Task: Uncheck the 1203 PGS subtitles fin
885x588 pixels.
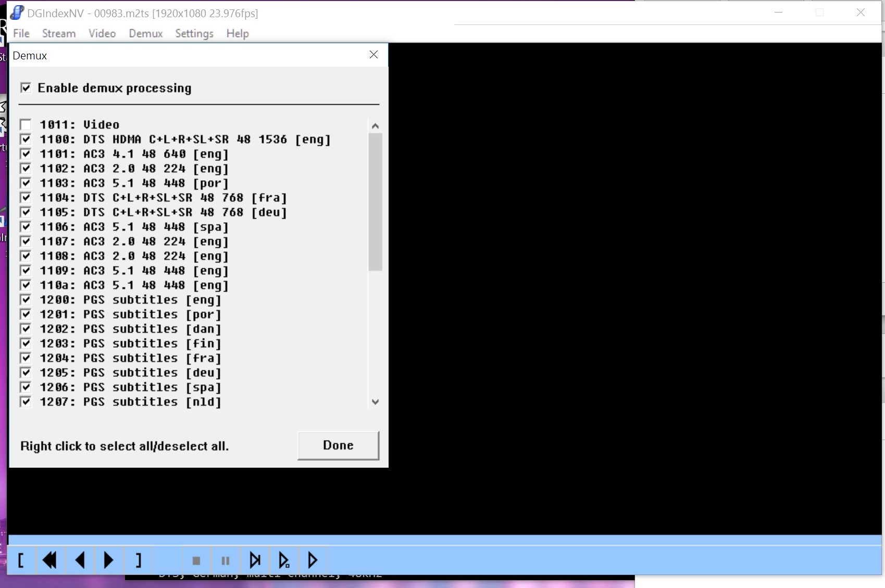Action: click(x=26, y=343)
